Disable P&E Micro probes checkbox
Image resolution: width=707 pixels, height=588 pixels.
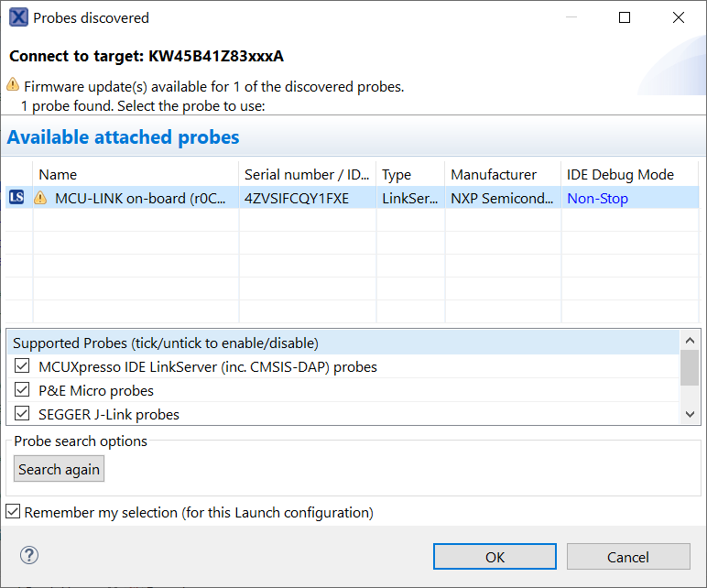tap(22, 390)
